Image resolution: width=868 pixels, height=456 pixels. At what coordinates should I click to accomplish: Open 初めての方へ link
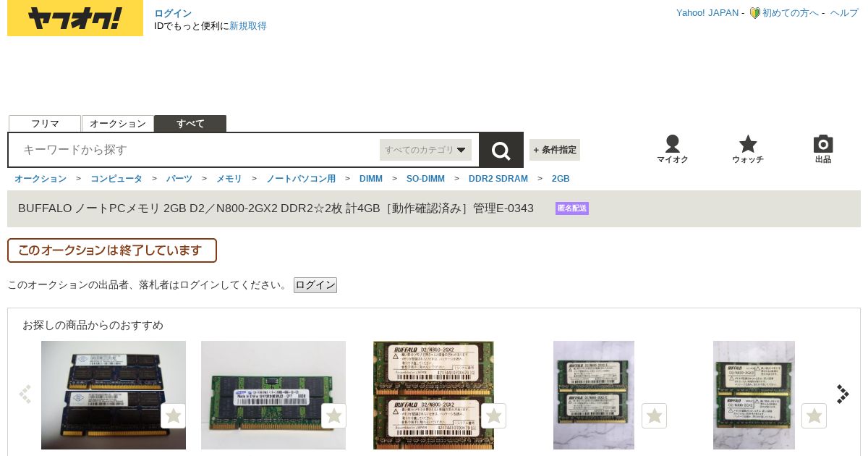(791, 13)
